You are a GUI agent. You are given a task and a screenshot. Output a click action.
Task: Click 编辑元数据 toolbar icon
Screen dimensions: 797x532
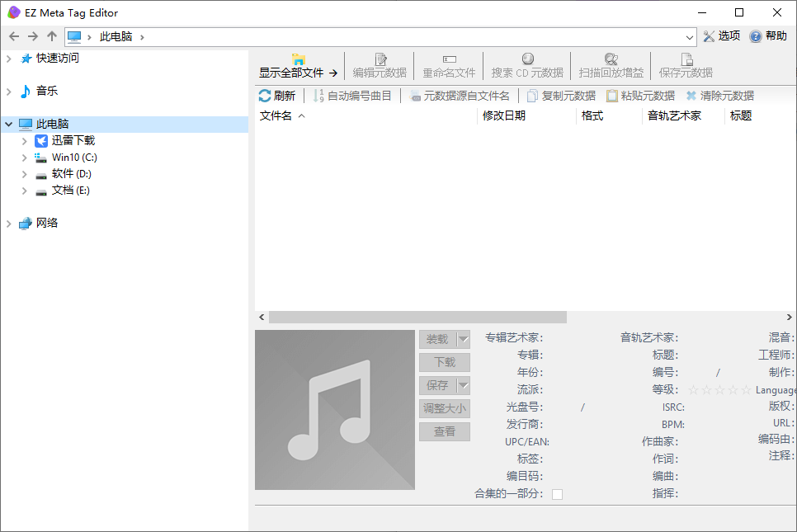coord(380,66)
